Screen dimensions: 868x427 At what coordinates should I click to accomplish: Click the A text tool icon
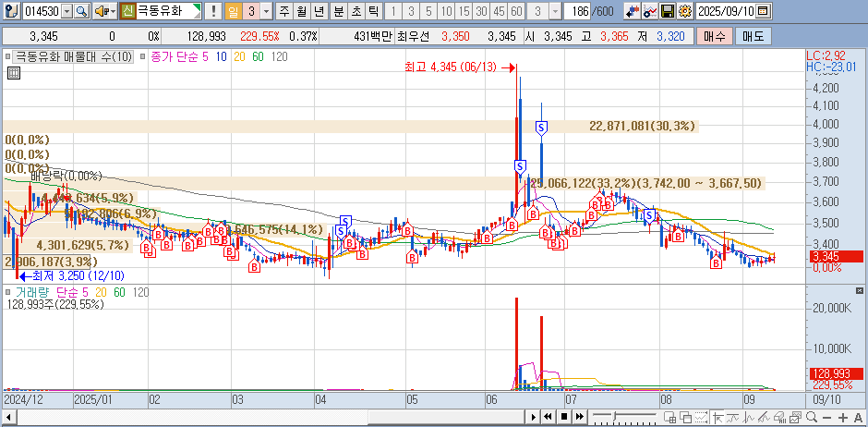(x=858, y=418)
